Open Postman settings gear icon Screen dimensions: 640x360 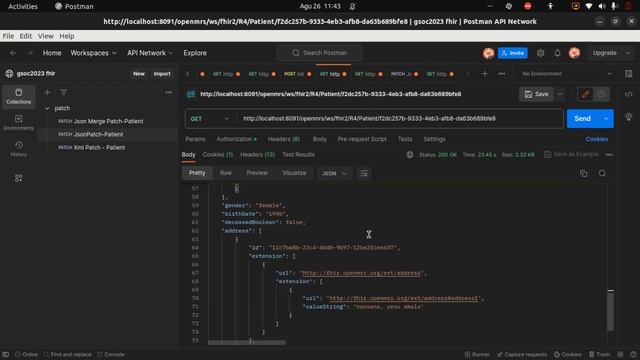(540, 53)
